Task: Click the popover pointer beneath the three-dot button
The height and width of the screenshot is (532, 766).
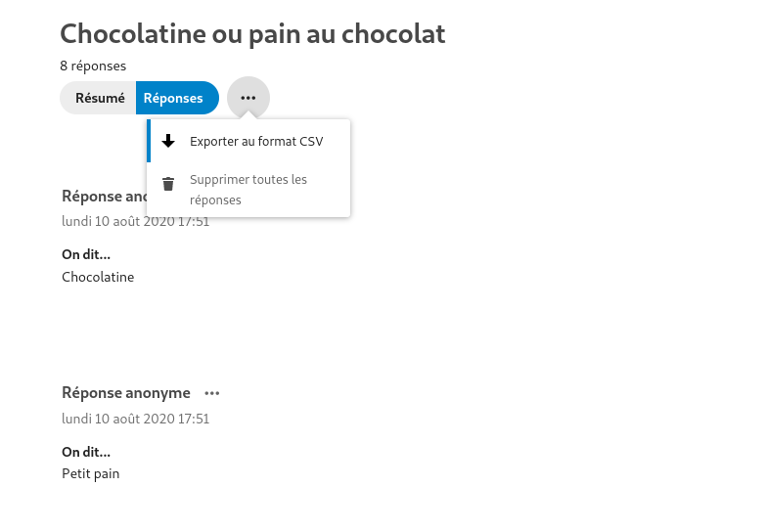Action: (248, 115)
